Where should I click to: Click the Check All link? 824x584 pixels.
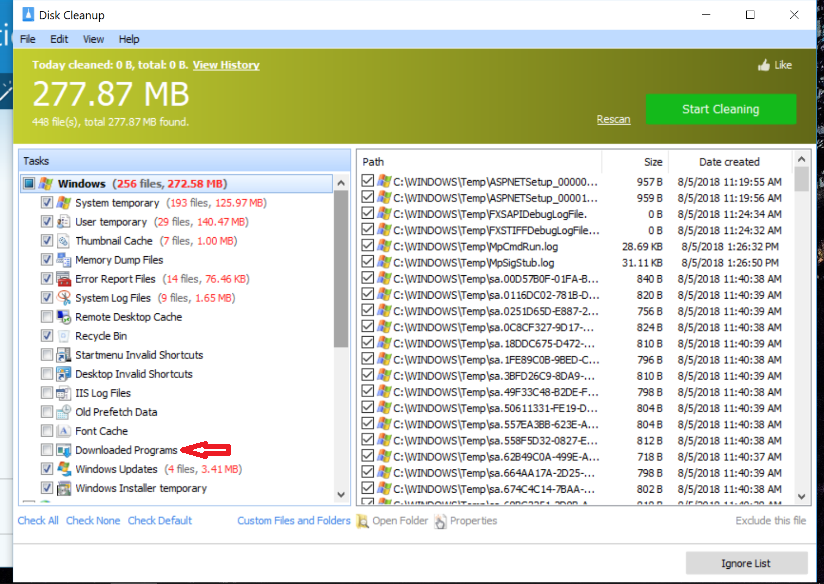tap(38, 521)
